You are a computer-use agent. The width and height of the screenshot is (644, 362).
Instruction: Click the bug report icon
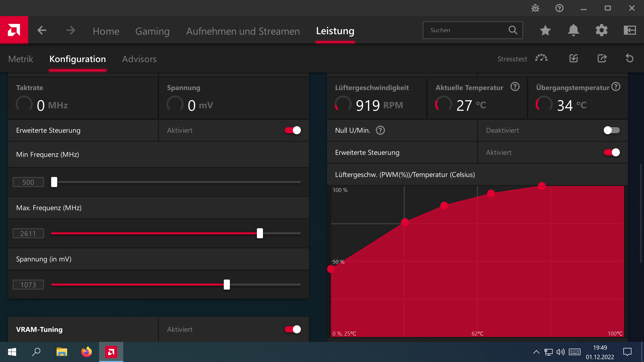click(535, 8)
